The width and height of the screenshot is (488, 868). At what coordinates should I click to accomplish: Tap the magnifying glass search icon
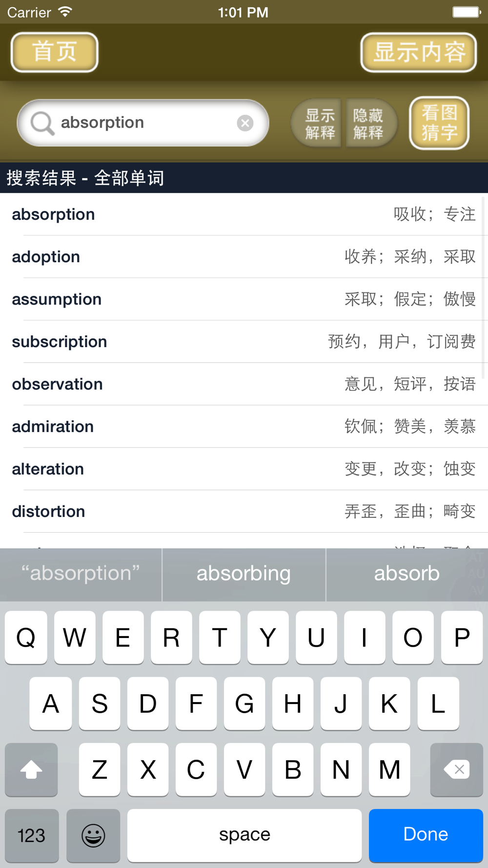(42, 123)
